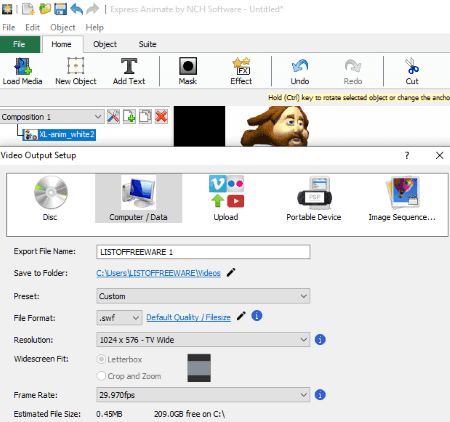Select Crop and Zoom radio button
450x422 pixels.
101,376
